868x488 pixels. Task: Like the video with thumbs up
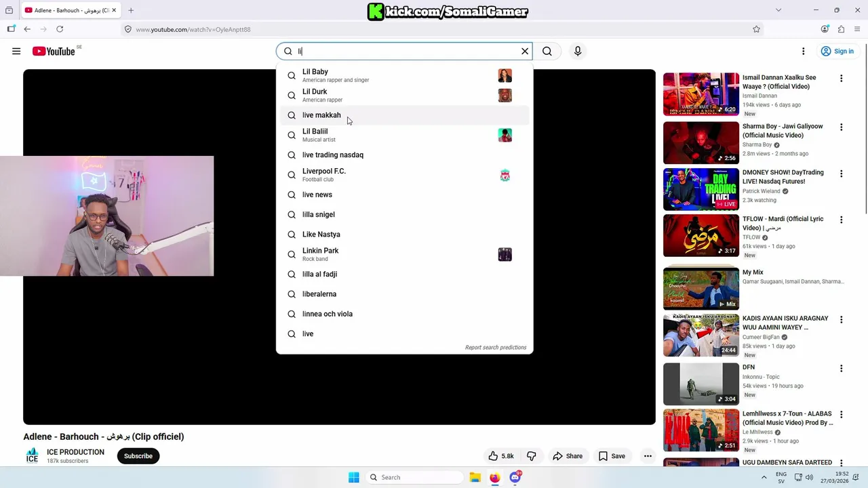pyautogui.click(x=501, y=456)
